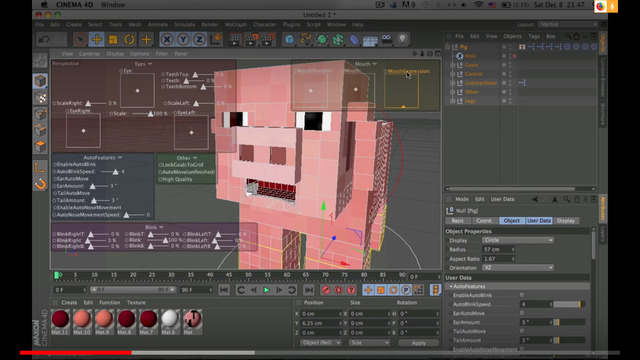This screenshot has height=360, width=640.
Task: Click the Record Active Objects button
Action: [x=326, y=290]
